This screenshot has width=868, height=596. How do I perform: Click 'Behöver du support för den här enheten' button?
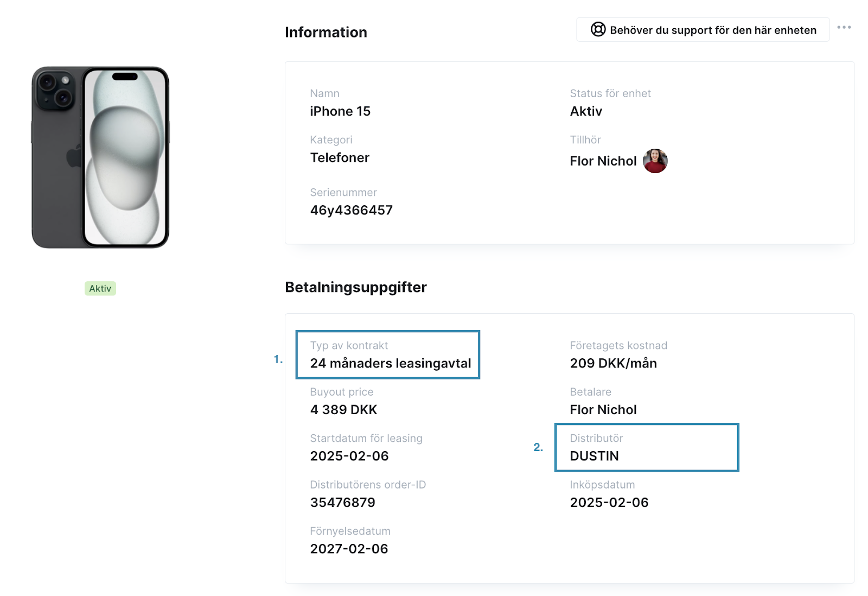tap(703, 29)
